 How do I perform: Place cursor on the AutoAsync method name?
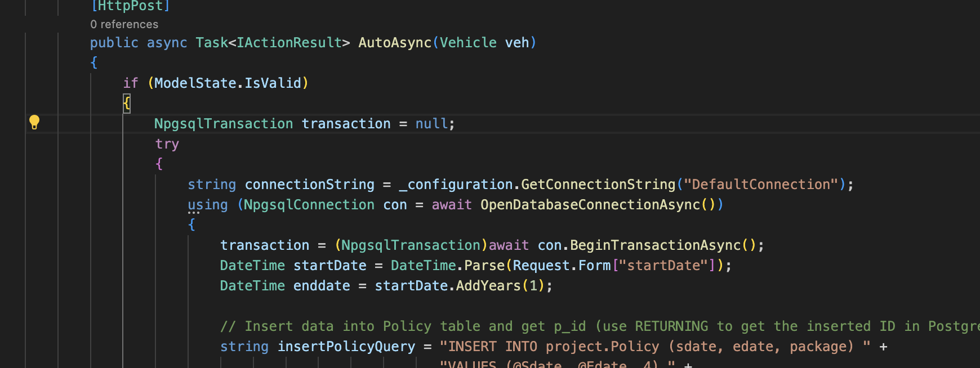394,43
